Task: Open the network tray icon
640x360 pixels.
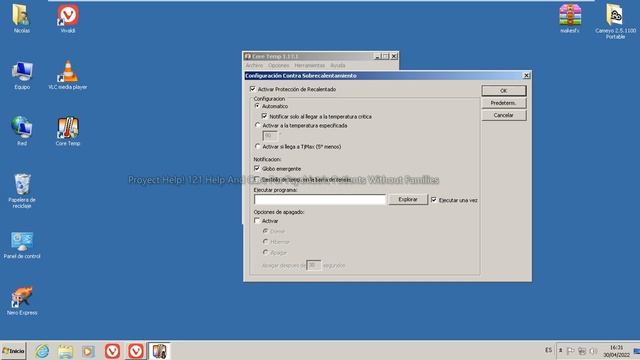Action: point(582,351)
